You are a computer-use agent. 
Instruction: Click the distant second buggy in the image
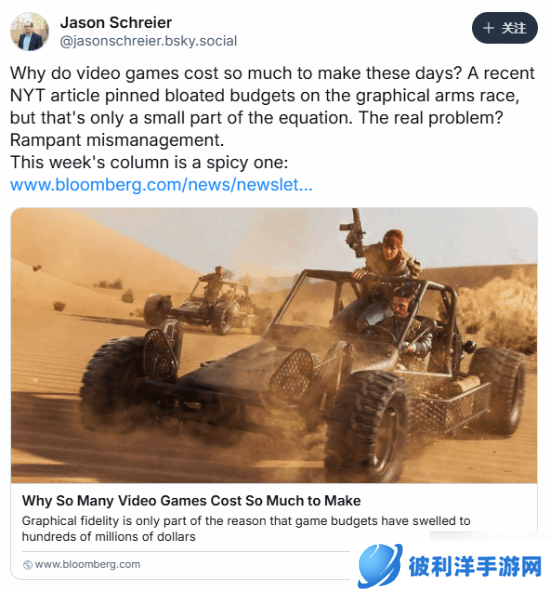click(x=205, y=300)
